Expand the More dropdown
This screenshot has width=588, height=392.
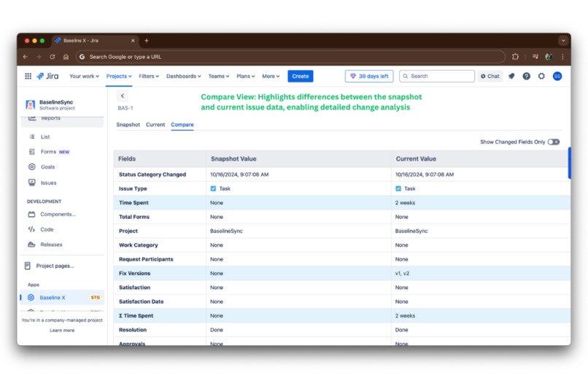coord(271,76)
